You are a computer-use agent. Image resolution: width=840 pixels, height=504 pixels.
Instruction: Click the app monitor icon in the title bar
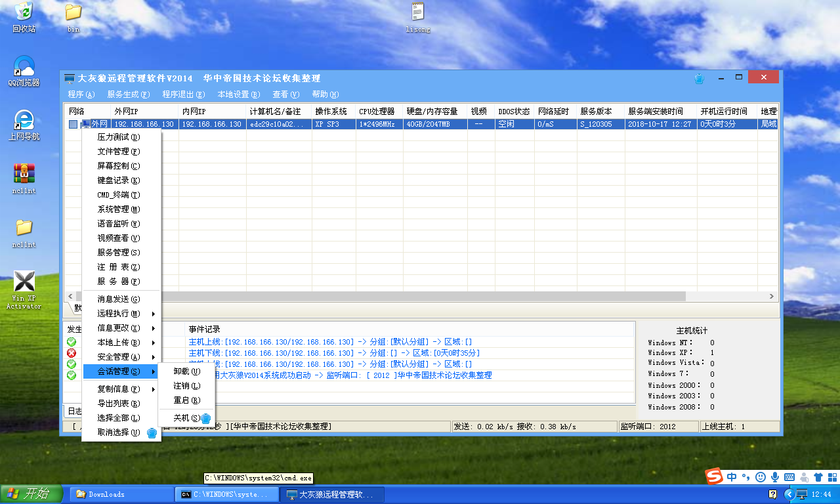pyautogui.click(x=69, y=79)
